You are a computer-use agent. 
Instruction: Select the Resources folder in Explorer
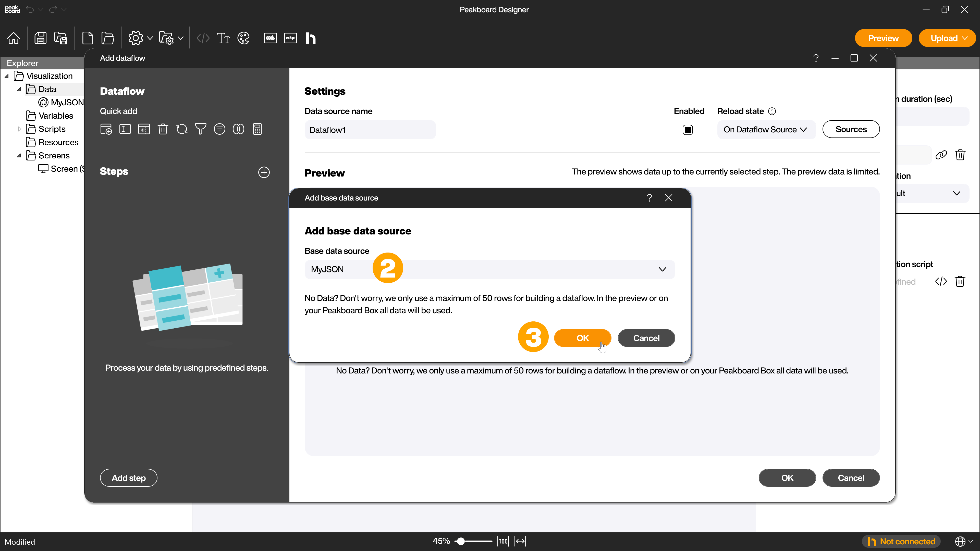pyautogui.click(x=52, y=142)
